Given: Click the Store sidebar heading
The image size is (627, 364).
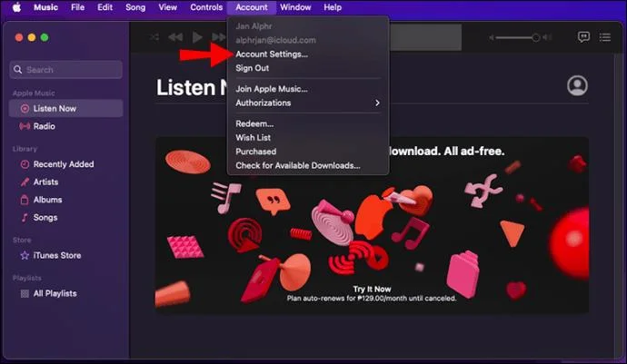Looking at the screenshot, I should coord(22,240).
